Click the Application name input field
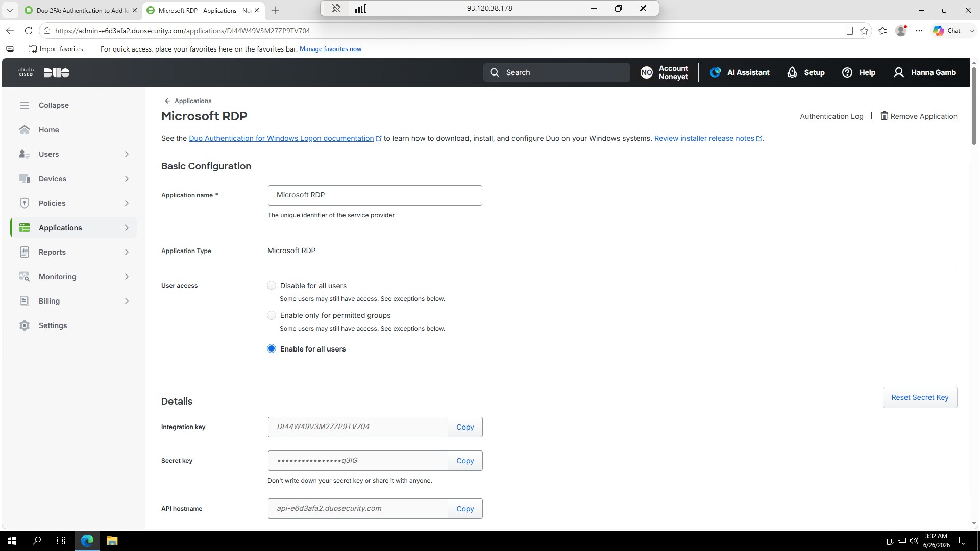Image resolution: width=980 pixels, height=551 pixels. (375, 195)
